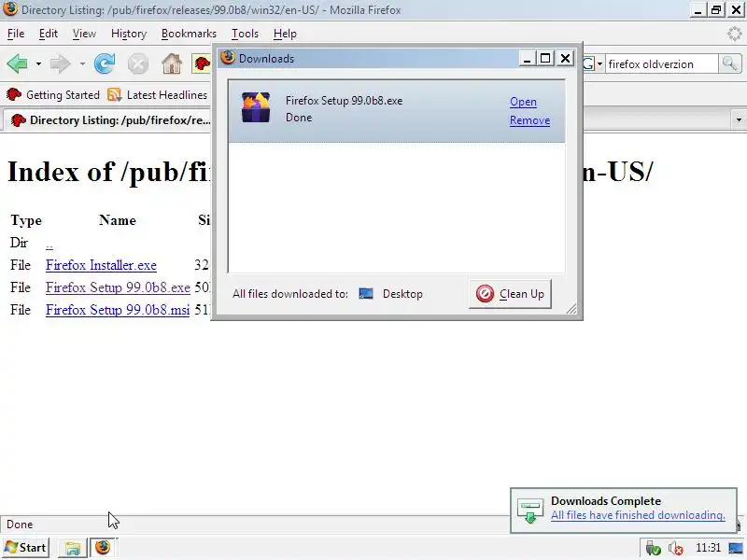This screenshot has height=560, width=747.
Task: Start search with the magnifier icon
Action: [x=729, y=63]
